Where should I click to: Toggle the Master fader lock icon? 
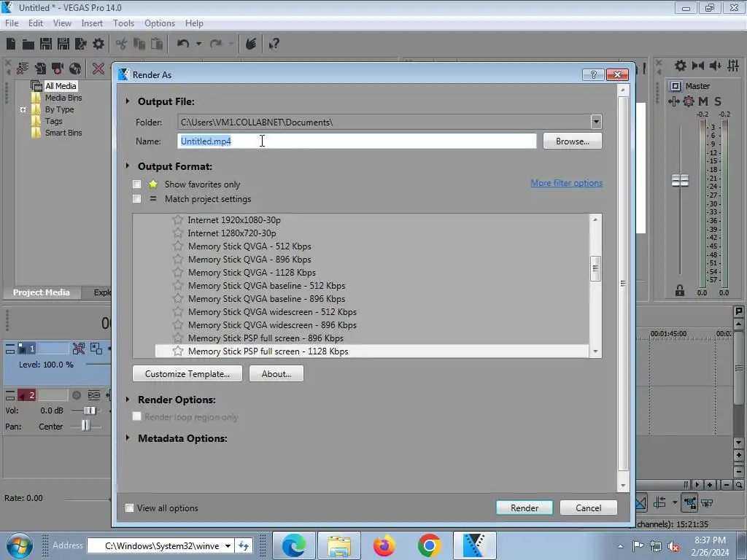click(x=680, y=290)
